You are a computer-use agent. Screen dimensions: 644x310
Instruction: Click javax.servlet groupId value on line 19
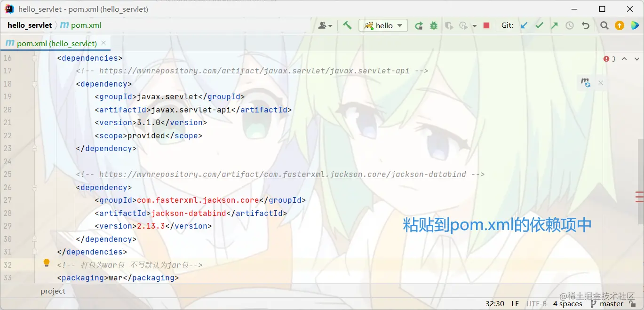pos(167,97)
